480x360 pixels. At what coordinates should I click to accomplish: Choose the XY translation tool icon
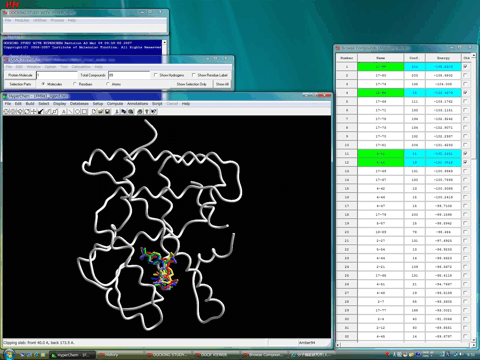click(34, 112)
